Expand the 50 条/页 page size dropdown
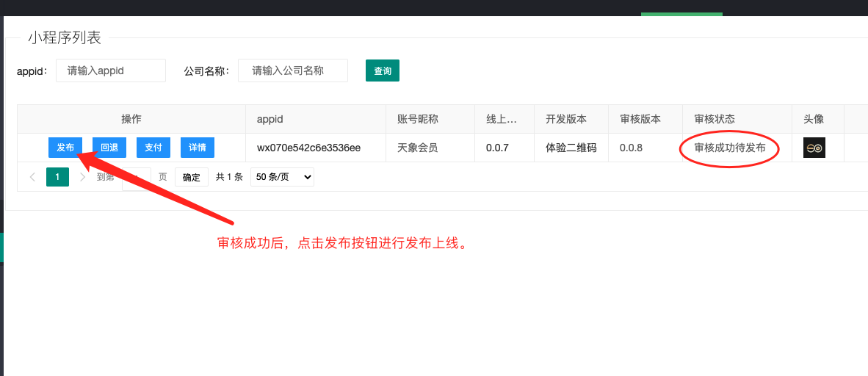Screen dimensions: 868x376 point(282,177)
